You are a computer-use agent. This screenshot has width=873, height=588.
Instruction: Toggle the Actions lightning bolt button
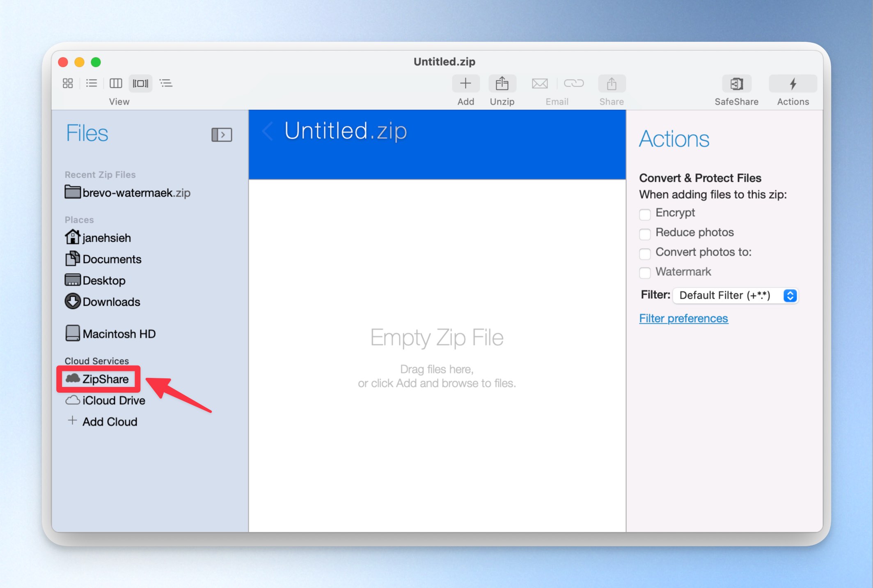click(x=793, y=84)
